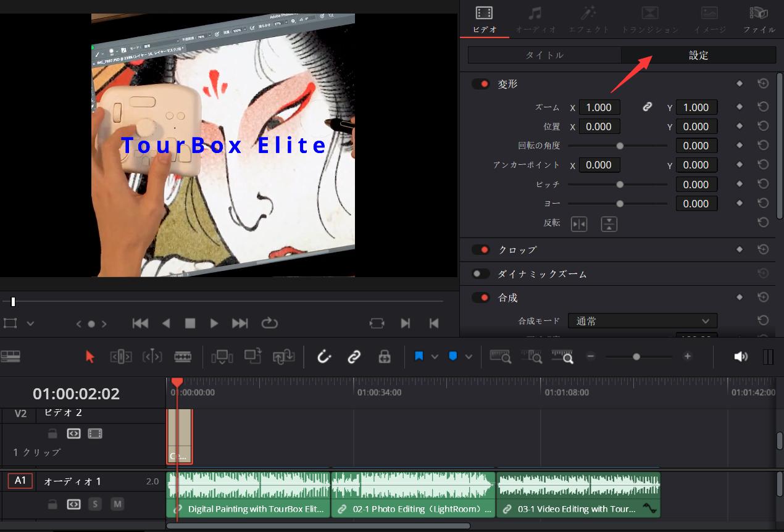Click the ズーム Y value field
The image size is (784, 532).
tap(697, 107)
